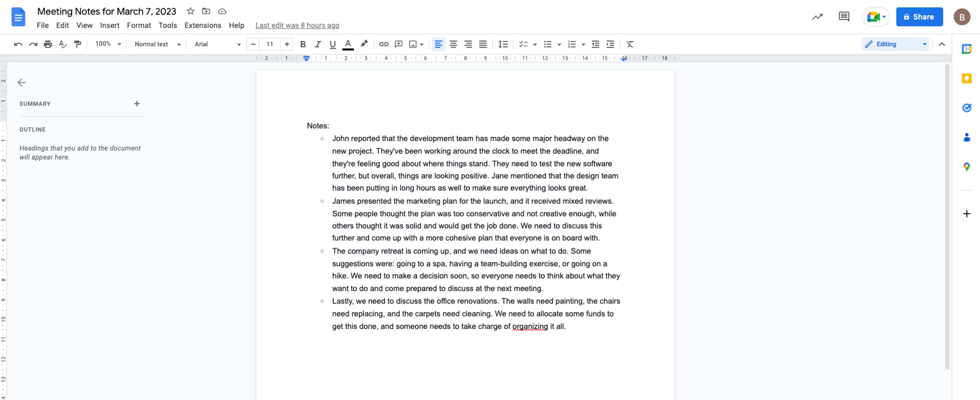Open the Format menu
The width and height of the screenshot is (980, 400).
coord(139,25)
